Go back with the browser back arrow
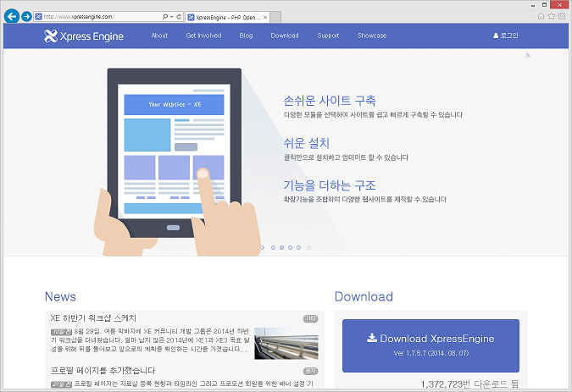This screenshot has width=572, height=392. click(12, 16)
